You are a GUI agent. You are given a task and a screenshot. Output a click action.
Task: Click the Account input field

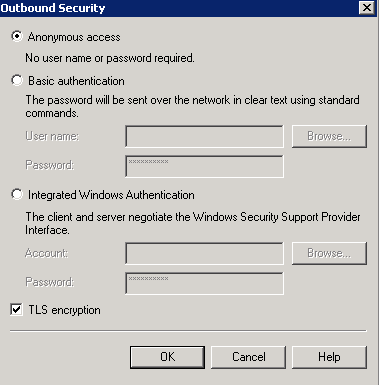(x=204, y=253)
